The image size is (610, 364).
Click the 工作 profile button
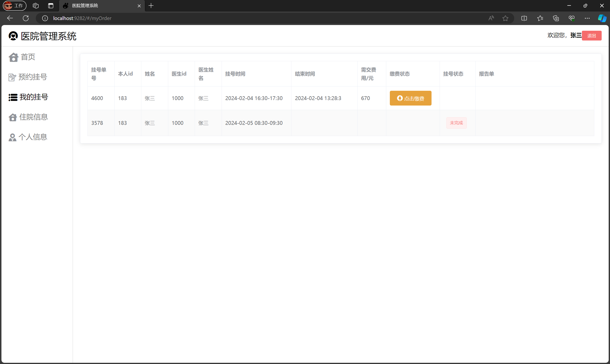15,6
